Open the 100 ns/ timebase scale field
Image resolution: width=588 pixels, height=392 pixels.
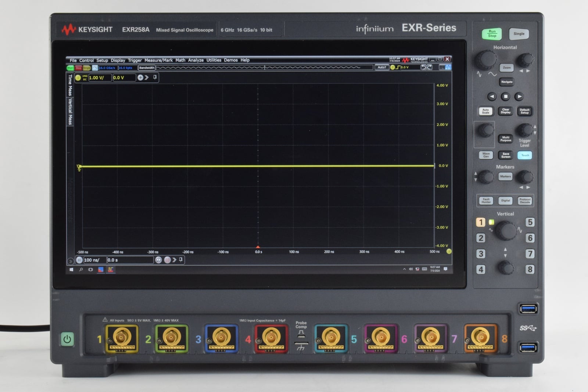95,260
